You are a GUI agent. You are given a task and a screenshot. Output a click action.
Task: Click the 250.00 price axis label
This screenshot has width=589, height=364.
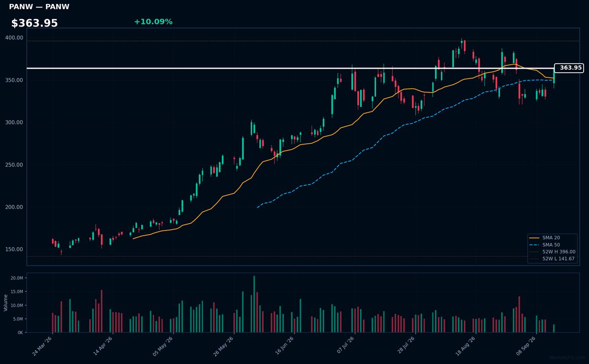click(14, 165)
